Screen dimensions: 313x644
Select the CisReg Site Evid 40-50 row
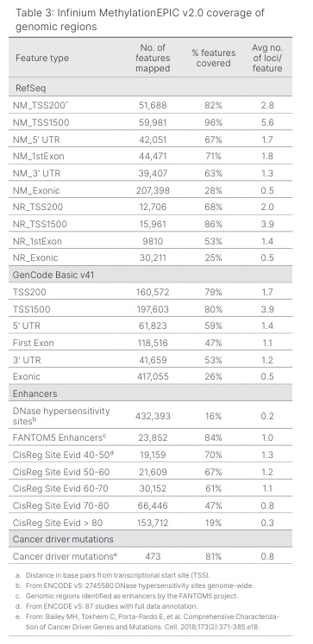(151, 455)
